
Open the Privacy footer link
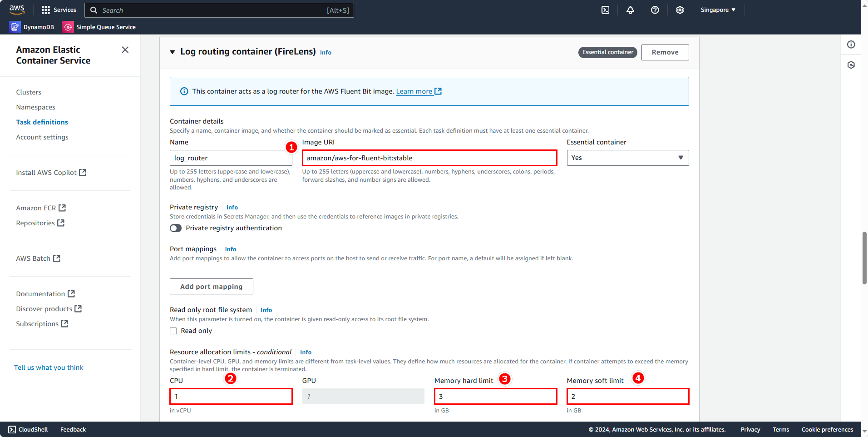coord(750,430)
